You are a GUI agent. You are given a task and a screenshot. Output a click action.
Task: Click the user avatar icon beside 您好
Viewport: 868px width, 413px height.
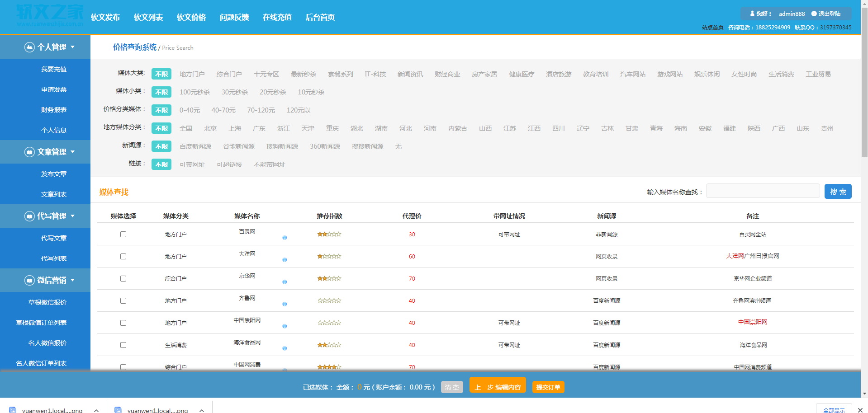[752, 14]
